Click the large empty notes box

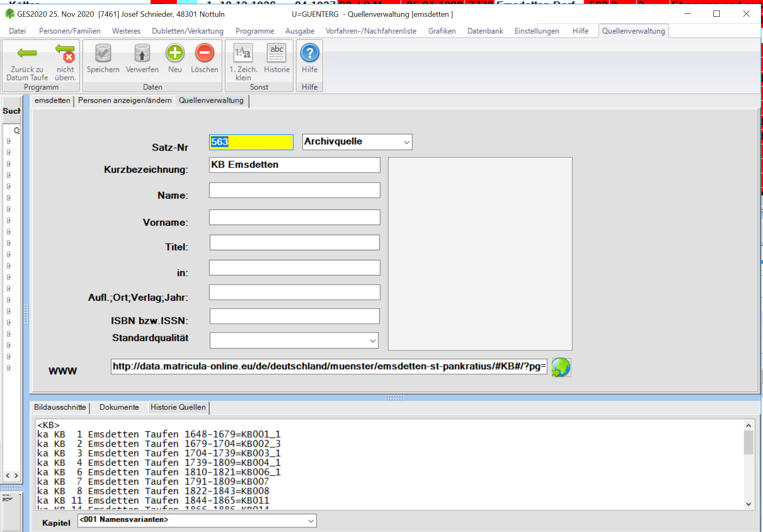point(480,254)
